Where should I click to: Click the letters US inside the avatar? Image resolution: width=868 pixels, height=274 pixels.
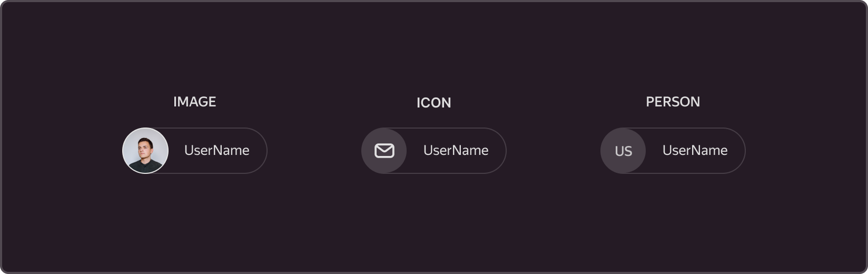click(624, 151)
